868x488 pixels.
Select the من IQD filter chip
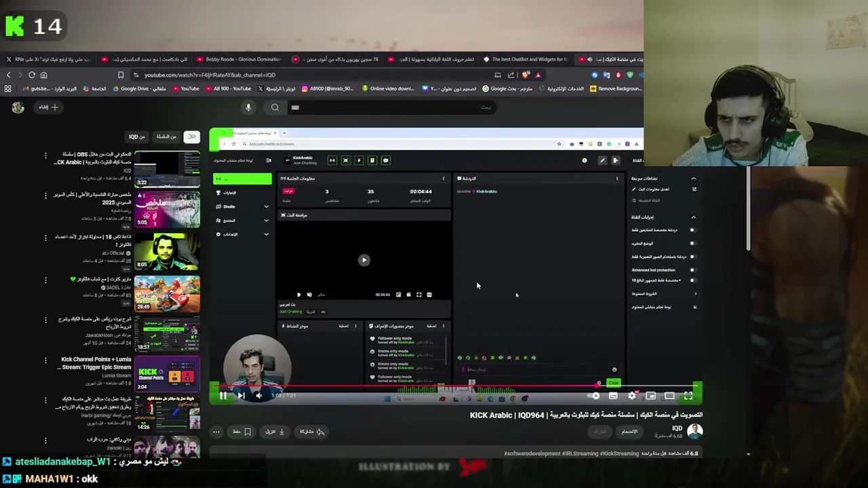pos(137,136)
